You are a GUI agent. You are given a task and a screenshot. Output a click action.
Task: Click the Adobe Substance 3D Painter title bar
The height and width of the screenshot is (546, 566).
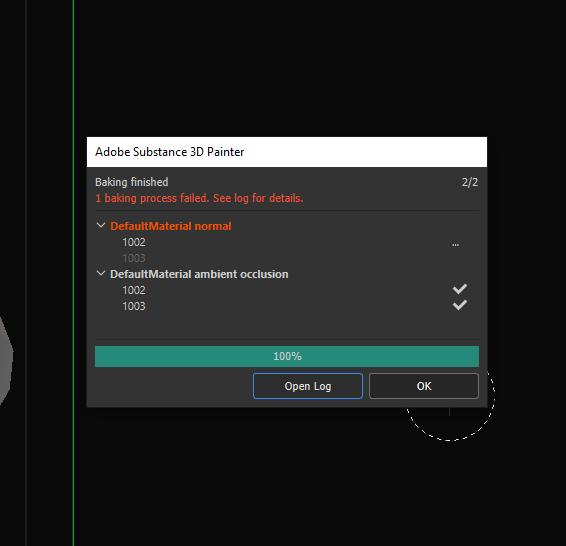tap(287, 152)
